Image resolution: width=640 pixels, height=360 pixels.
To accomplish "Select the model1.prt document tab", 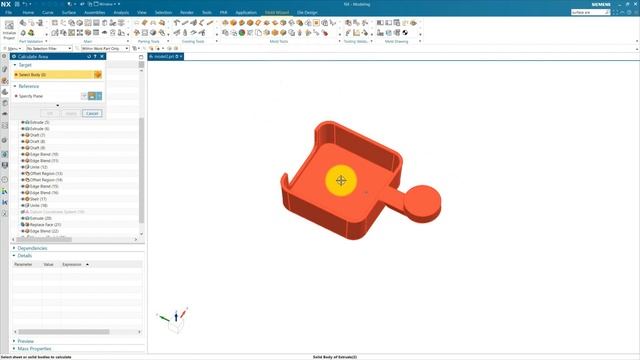I will [x=165, y=56].
